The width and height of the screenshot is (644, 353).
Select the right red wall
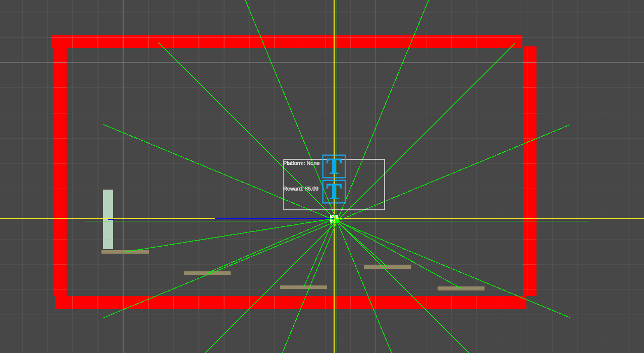[x=529, y=171]
